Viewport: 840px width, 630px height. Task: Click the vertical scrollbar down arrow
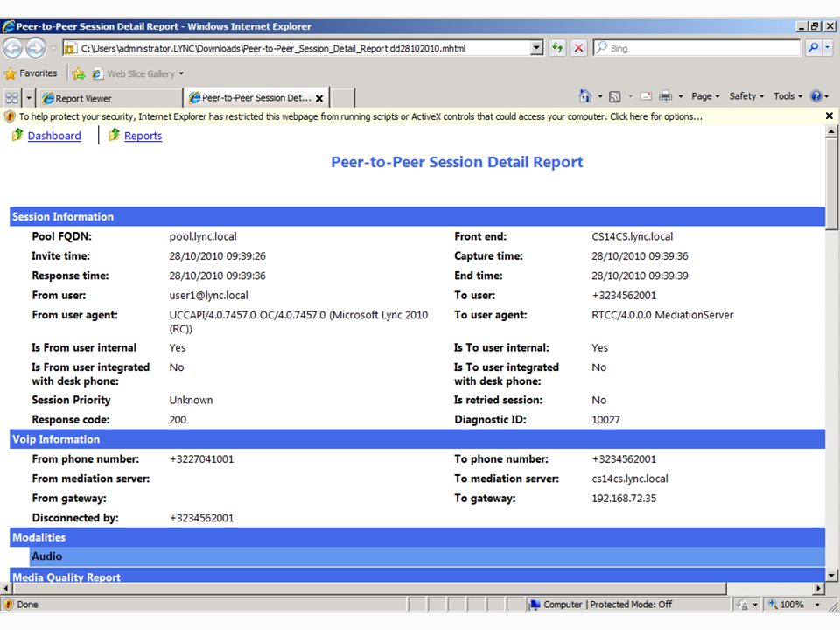click(x=831, y=576)
